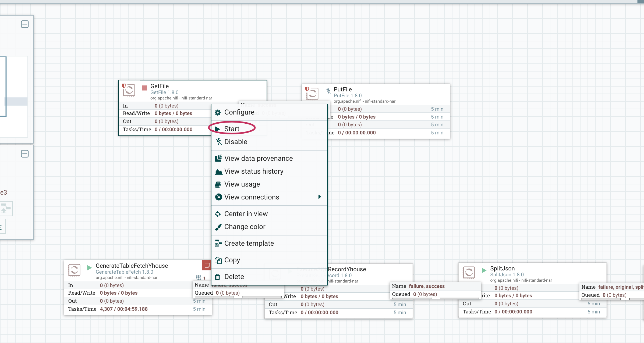Click the Copy clipboard icon
Screen dimensions: 644x343
coord(218,260)
